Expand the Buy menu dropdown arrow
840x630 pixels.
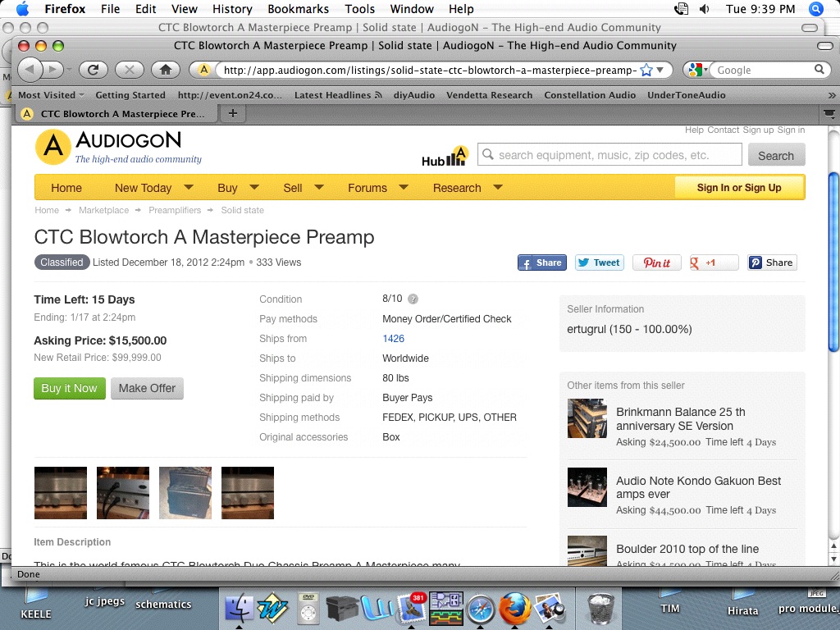254,188
